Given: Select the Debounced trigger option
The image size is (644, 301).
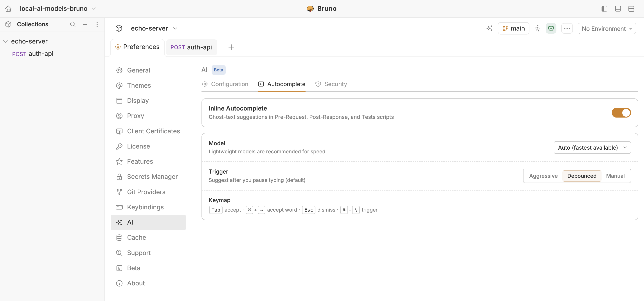Looking at the screenshot, I should click(x=582, y=176).
